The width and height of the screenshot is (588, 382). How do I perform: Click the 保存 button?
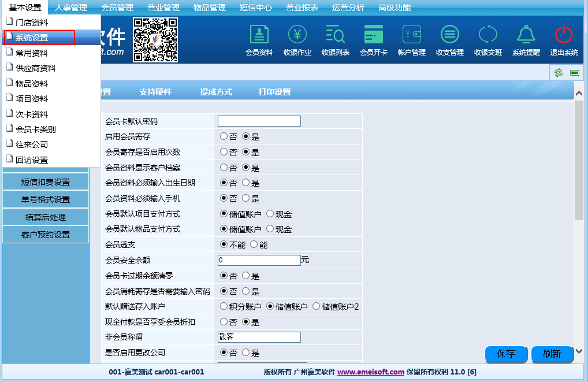click(506, 354)
